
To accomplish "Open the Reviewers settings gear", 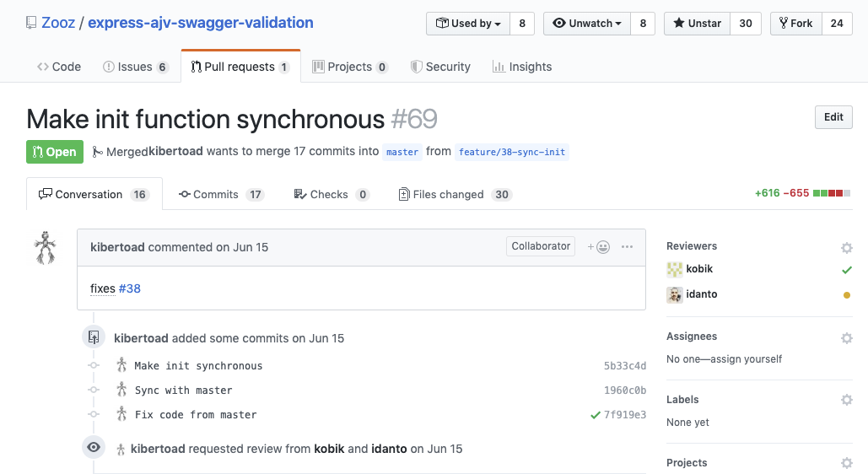I will 846,247.
